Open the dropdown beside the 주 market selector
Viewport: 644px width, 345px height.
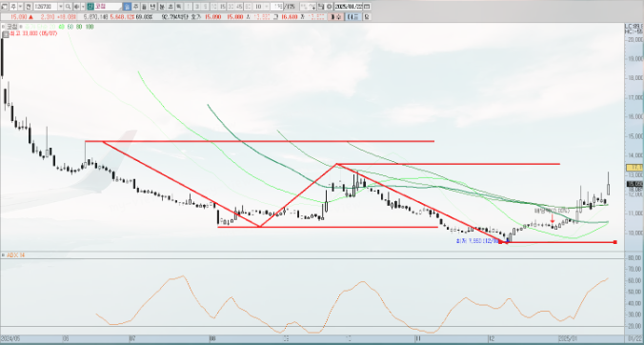(21, 6)
